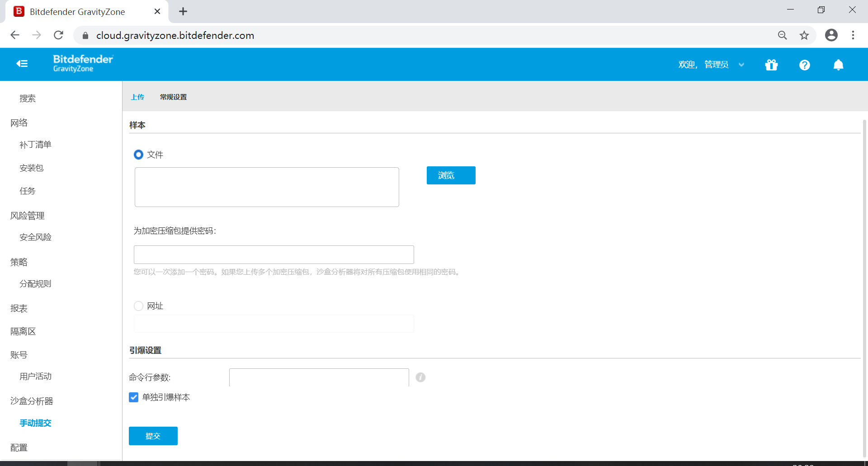Open the gift box icon
The height and width of the screenshot is (466, 868).
coord(771,65)
